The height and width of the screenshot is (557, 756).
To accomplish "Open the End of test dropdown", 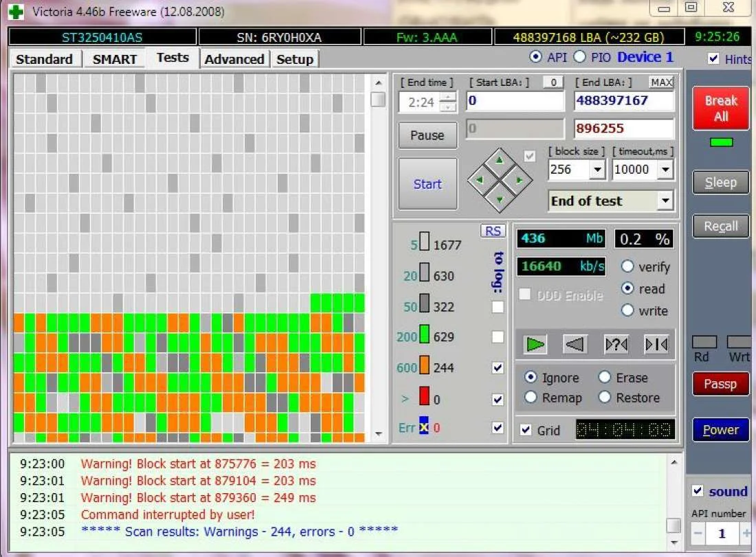I will click(x=665, y=201).
